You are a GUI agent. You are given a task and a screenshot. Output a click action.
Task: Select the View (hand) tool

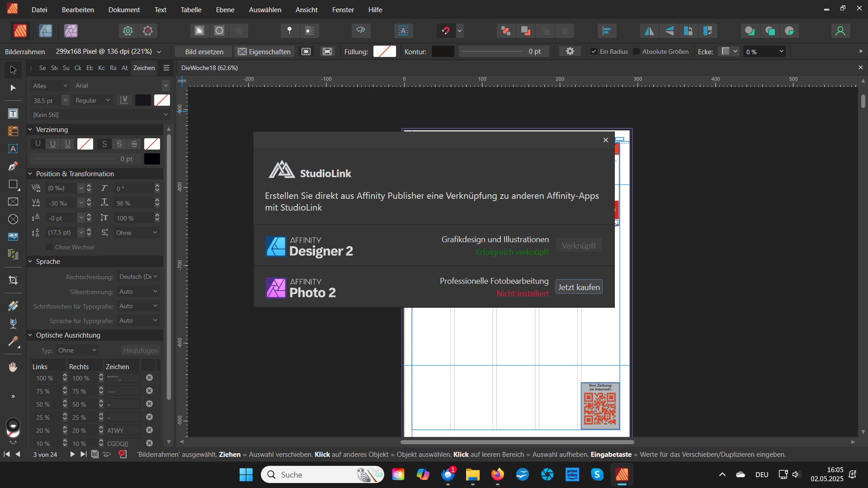13,367
